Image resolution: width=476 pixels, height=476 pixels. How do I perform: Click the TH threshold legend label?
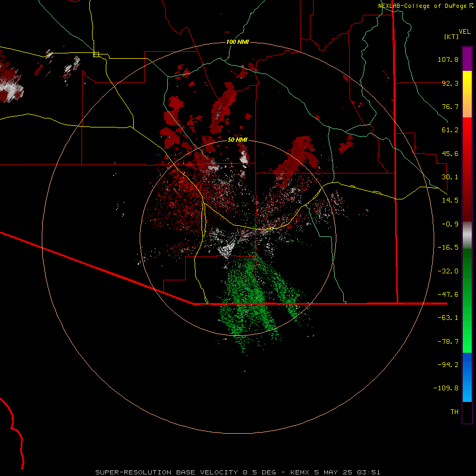[454, 411]
